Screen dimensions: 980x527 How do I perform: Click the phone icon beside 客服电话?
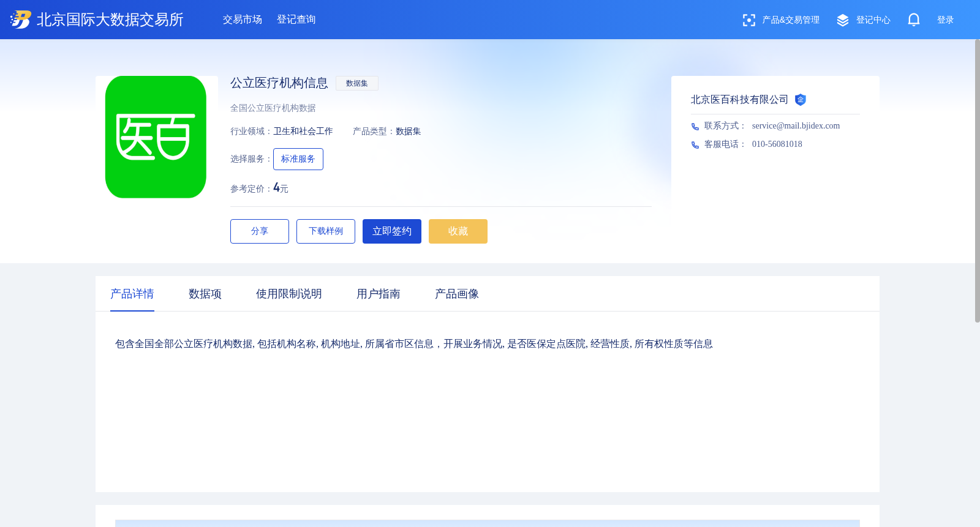[x=695, y=145]
